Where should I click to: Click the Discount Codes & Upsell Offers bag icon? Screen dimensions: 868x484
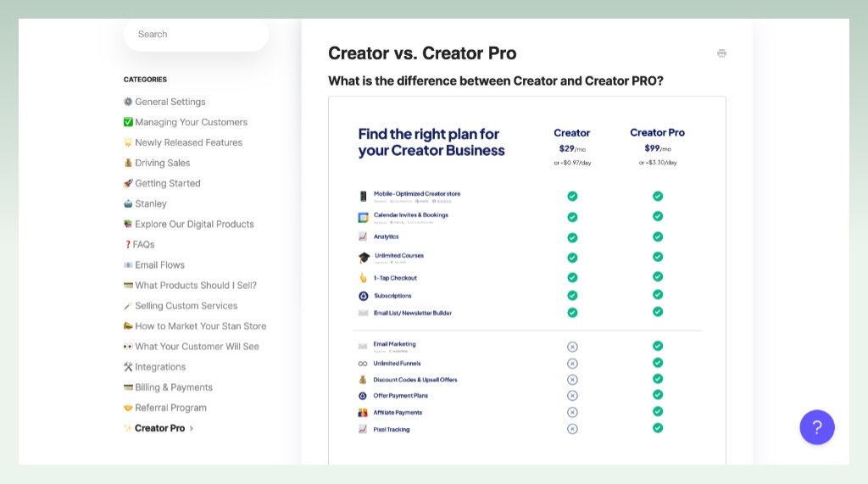click(363, 380)
